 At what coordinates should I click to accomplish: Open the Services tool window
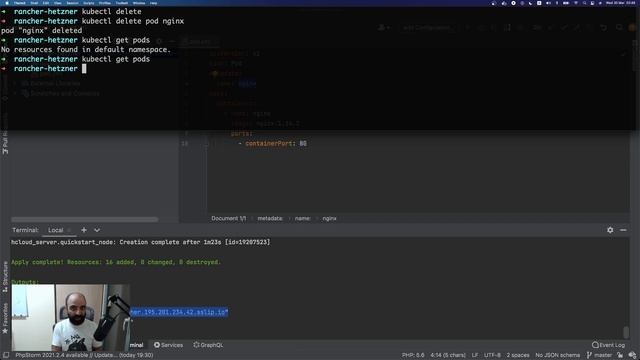coord(168,345)
